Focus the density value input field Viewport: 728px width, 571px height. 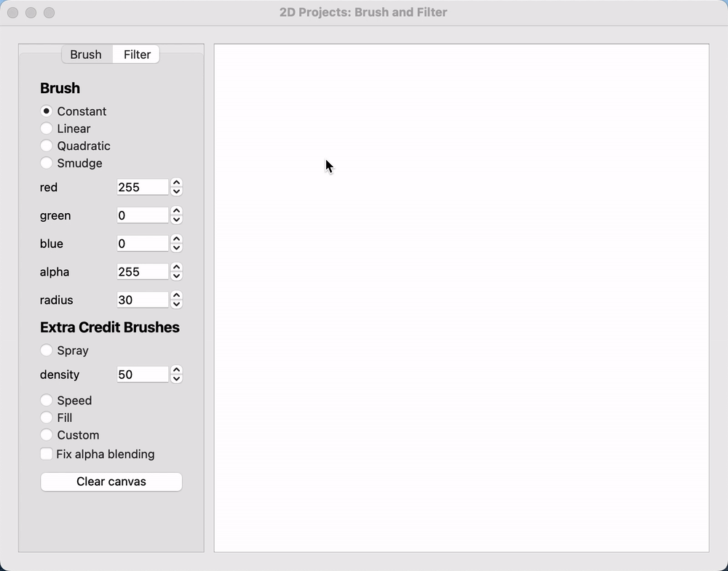coord(142,375)
